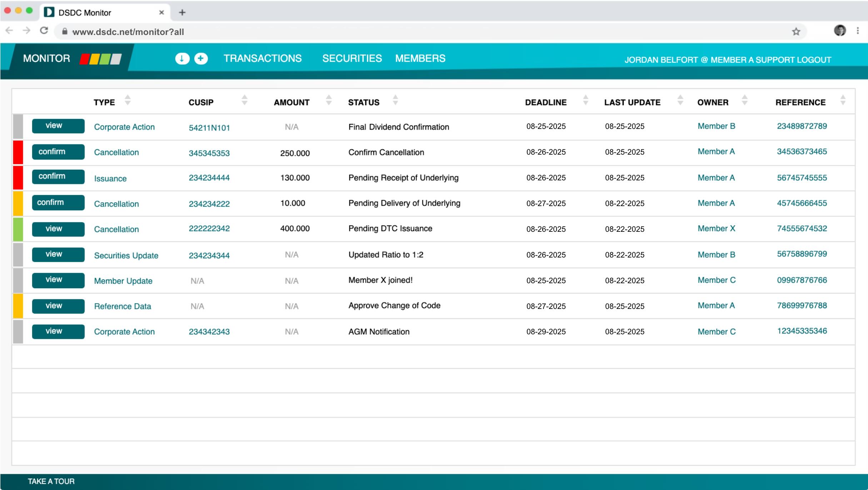This screenshot has height=490, width=868.
Task: Click the user profile avatar icon
Action: (839, 31)
